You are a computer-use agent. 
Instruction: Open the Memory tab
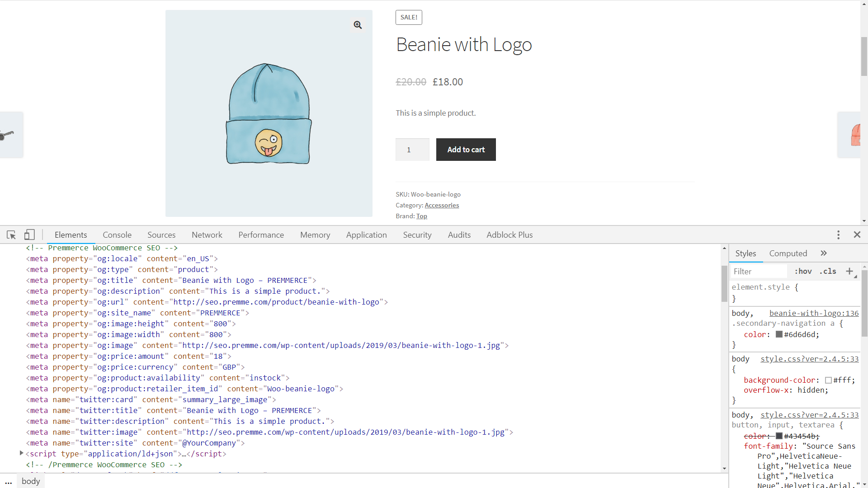pyautogui.click(x=315, y=235)
